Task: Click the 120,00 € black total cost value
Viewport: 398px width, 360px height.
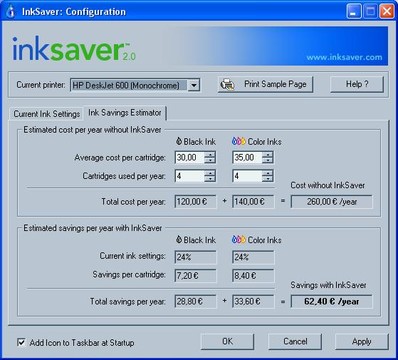Action: (195, 202)
